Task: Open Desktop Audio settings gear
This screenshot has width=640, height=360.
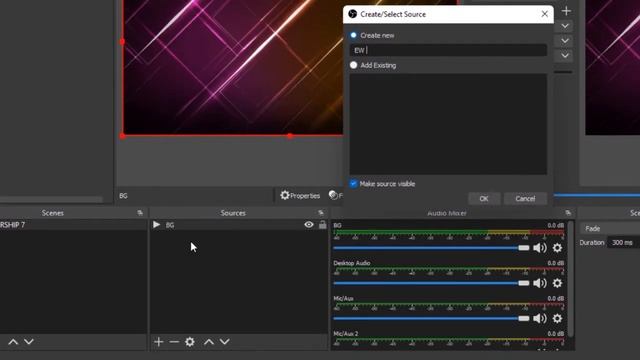Action: [557, 283]
